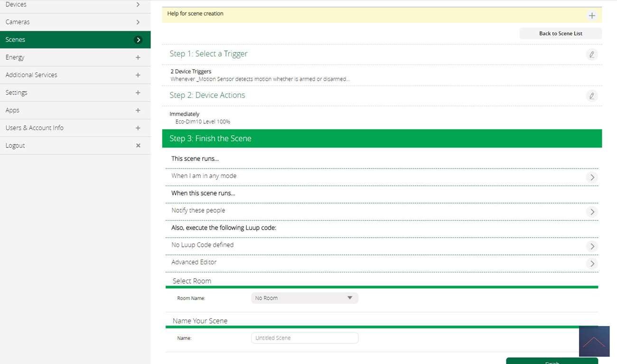Image resolution: width=617 pixels, height=364 pixels.
Task: Open the Advanced Editor row
Action: point(591,264)
